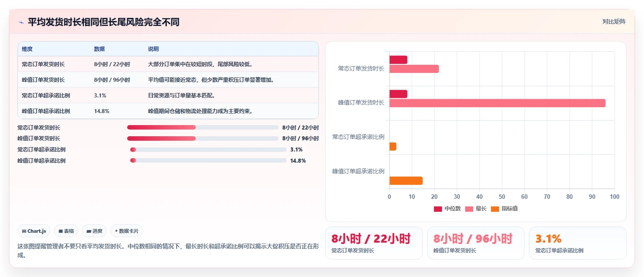Click the title 平均发货时长相同但长尾风险完全不同
This screenshot has width=644, height=277.
[103, 22]
